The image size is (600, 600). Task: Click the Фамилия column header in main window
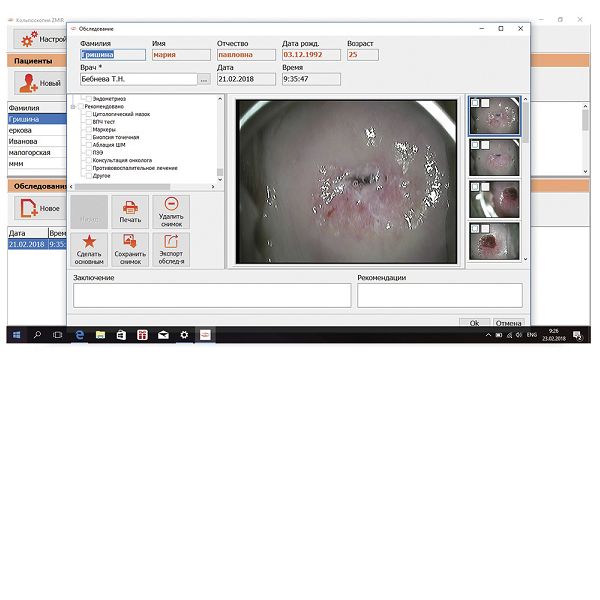click(x=37, y=108)
